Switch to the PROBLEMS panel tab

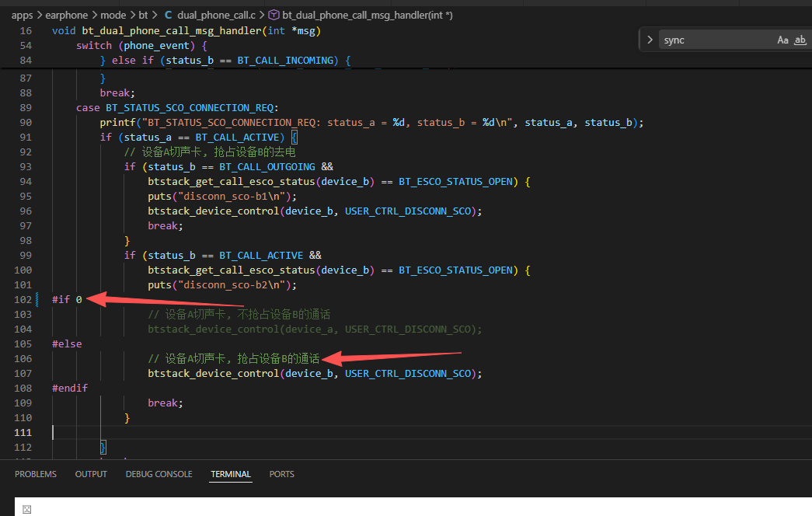[36, 474]
